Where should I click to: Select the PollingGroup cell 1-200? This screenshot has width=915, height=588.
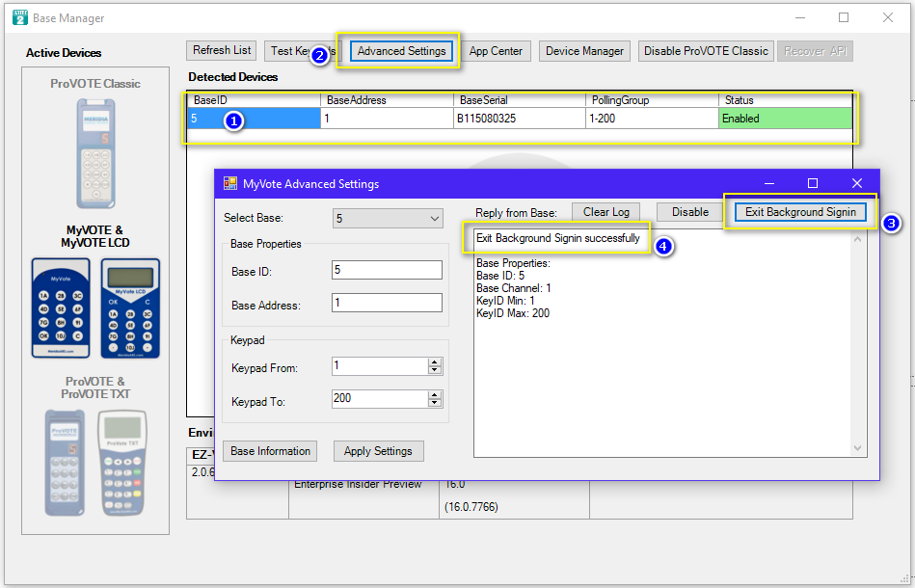point(652,119)
